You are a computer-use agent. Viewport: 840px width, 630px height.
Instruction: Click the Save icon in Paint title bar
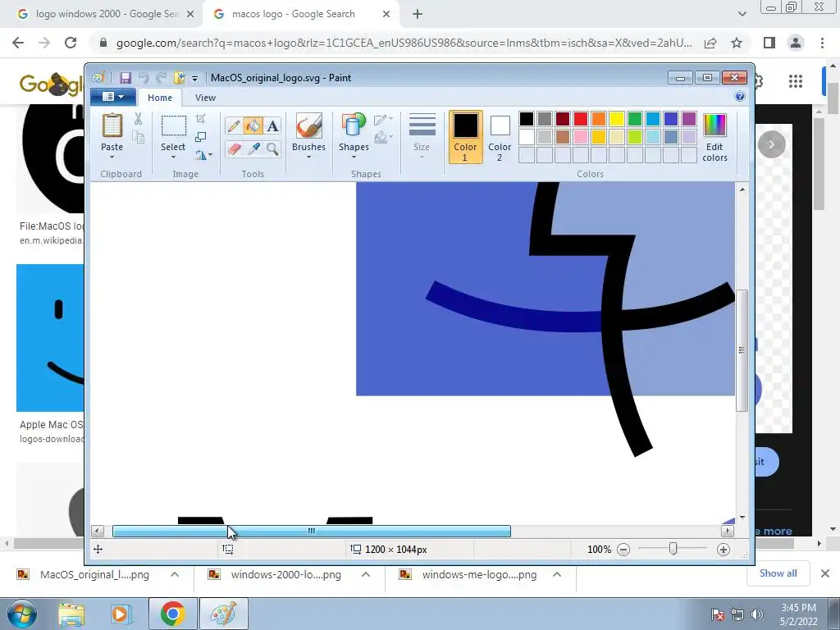(125, 78)
